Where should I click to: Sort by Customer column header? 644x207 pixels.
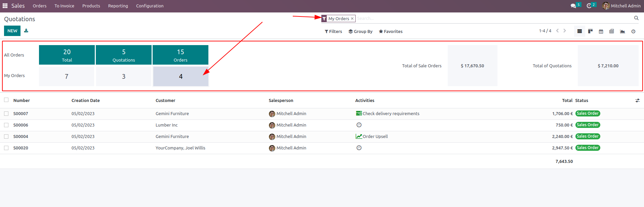tap(165, 100)
